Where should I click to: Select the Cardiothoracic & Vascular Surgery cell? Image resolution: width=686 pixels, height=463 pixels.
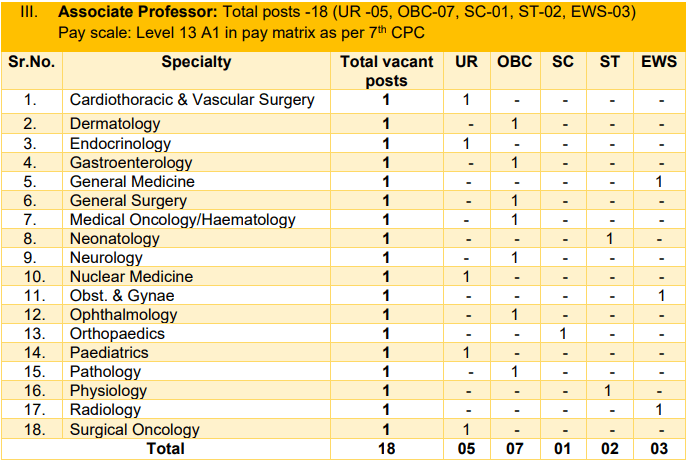(192, 100)
